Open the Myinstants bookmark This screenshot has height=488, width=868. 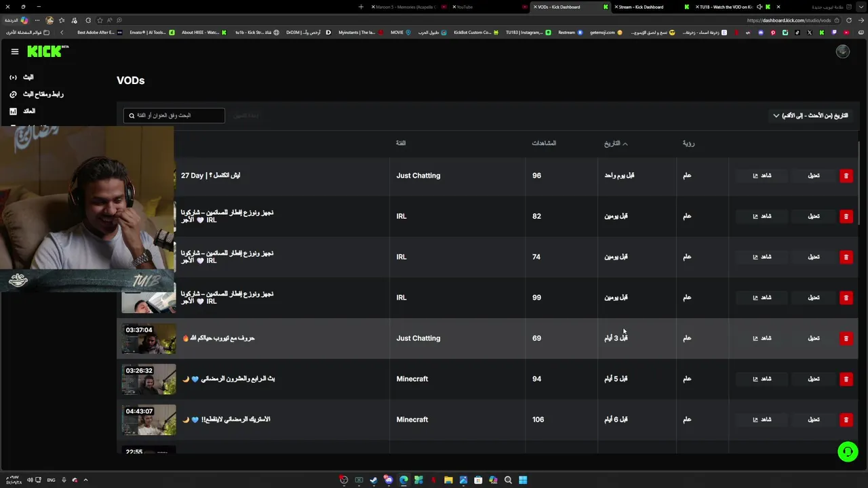tap(361, 33)
